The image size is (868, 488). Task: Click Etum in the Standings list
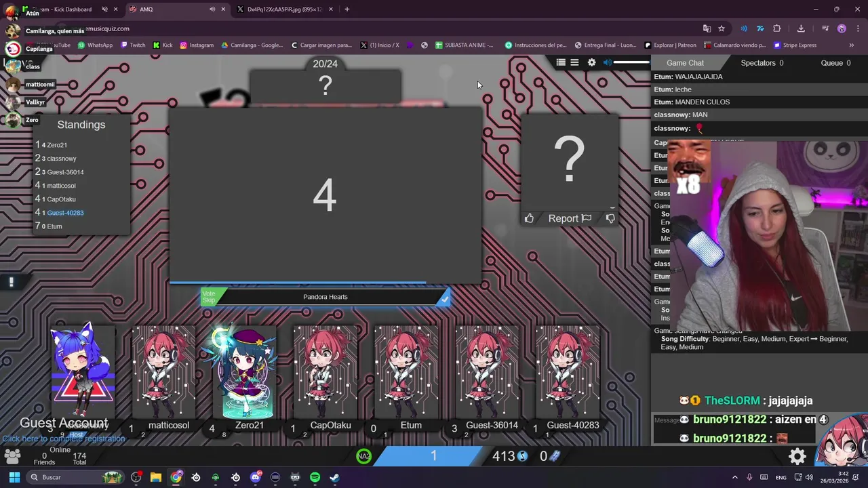tap(54, 226)
